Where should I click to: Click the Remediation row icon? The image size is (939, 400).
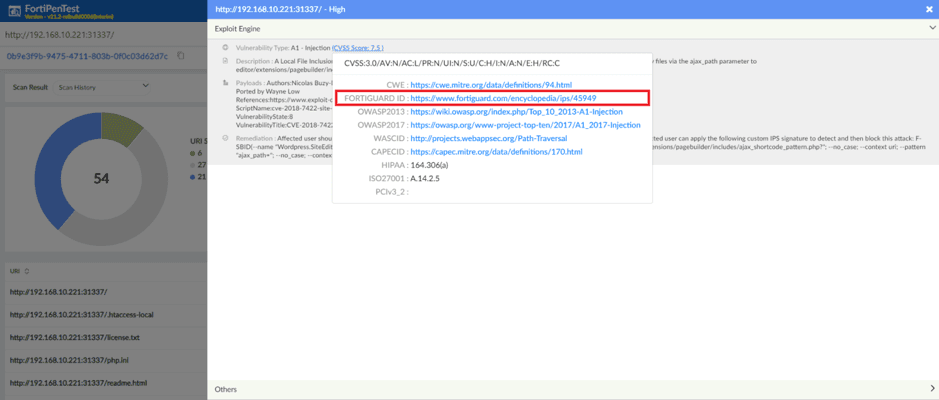225,138
